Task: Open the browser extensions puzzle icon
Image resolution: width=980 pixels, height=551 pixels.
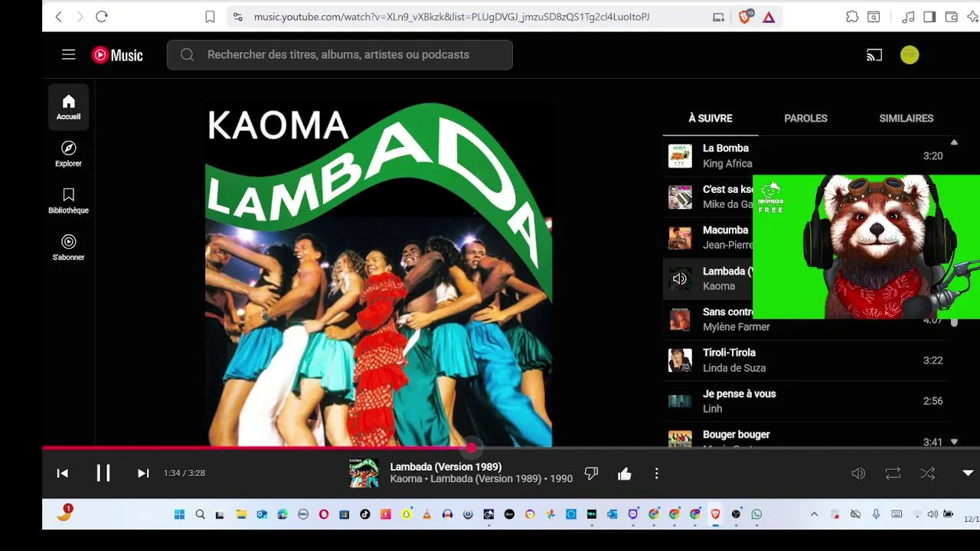Action: 851,17
